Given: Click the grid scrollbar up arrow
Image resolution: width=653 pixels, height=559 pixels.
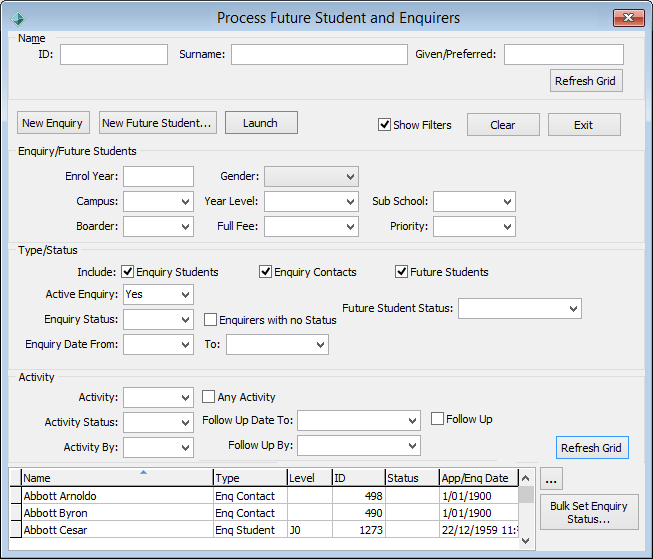Looking at the screenshot, I should [x=526, y=478].
